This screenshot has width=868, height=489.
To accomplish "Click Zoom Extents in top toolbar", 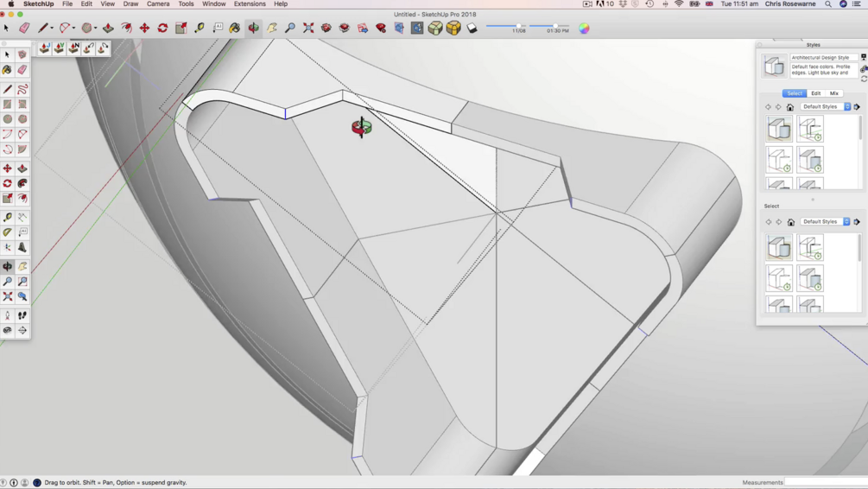I will 308,28.
